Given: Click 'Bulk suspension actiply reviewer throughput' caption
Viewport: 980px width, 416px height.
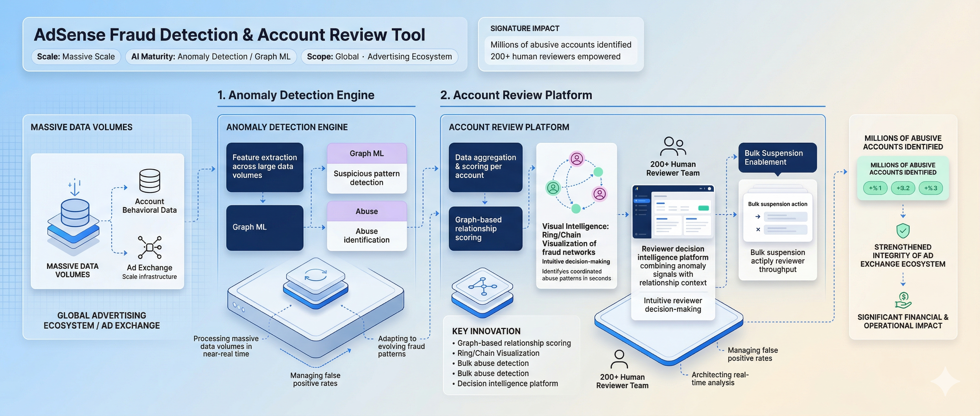Looking at the screenshot, I should pos(778,261).
